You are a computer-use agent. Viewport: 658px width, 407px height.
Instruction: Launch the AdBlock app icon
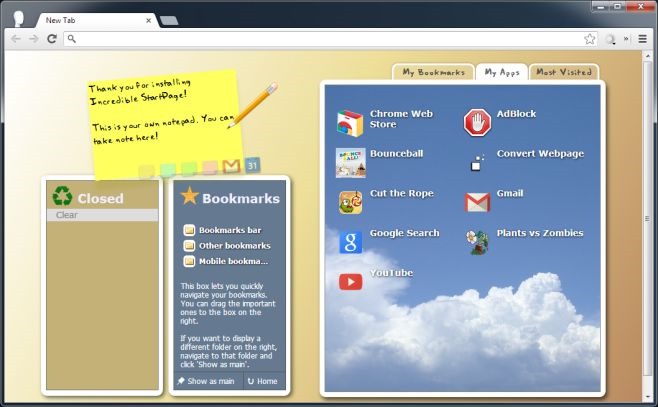coord(477,123)
